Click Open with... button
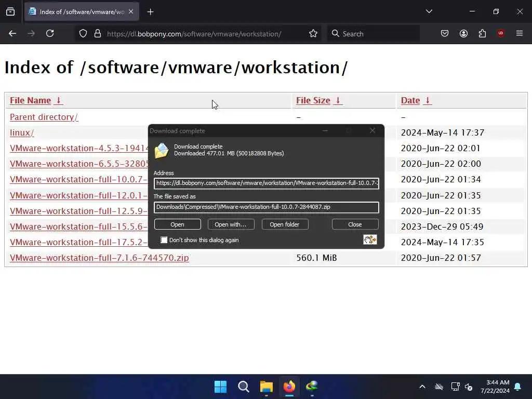This screenshot has height=399, width=532. coord(231,224)
